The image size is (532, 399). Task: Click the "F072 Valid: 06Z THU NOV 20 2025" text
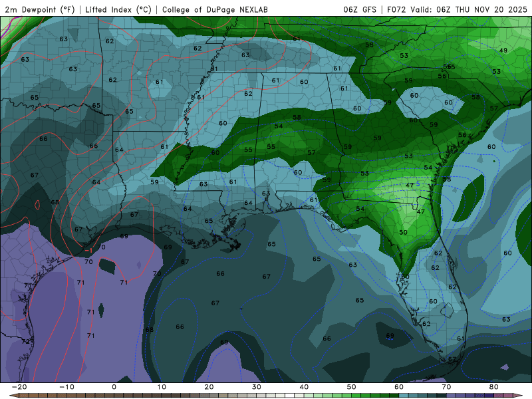tap(457, 9)
